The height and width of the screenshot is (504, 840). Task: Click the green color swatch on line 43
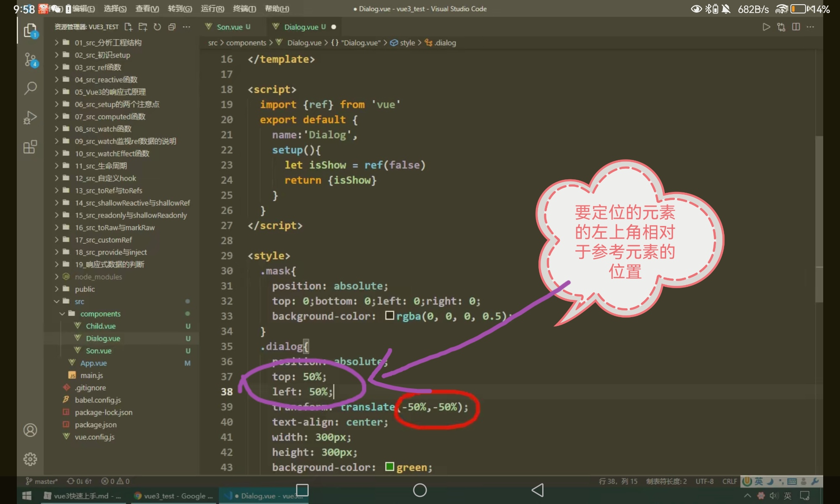click(389, 467)
